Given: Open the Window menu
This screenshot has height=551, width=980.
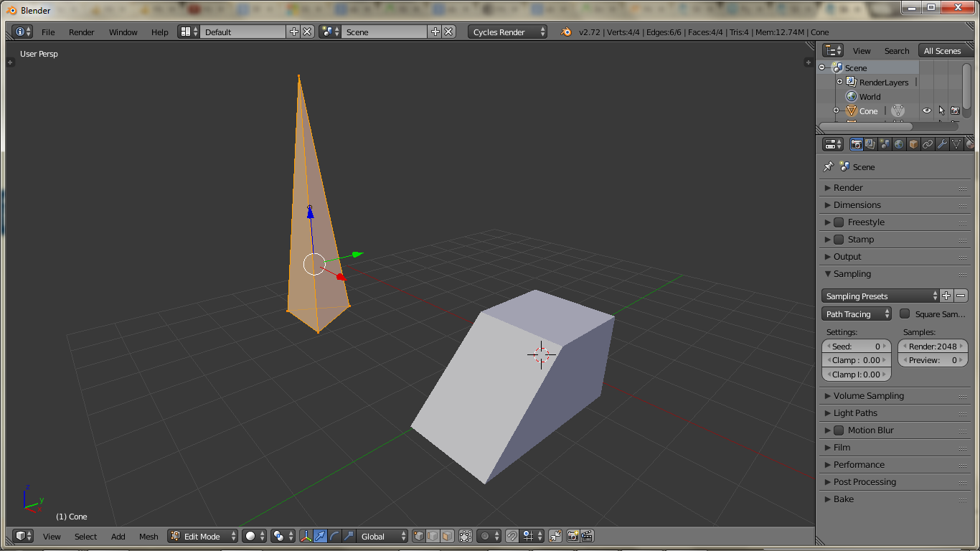Looking at the screenshot, I should point(123,32).
